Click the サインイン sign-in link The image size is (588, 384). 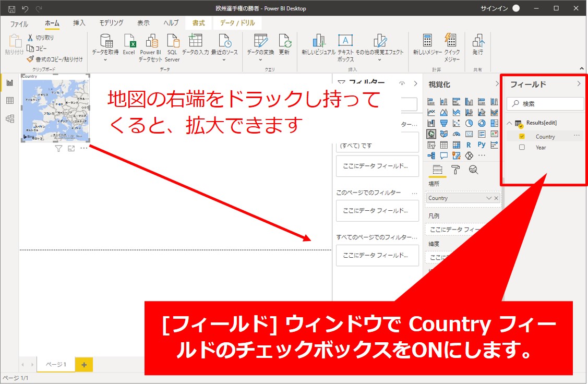coord(493,8)
